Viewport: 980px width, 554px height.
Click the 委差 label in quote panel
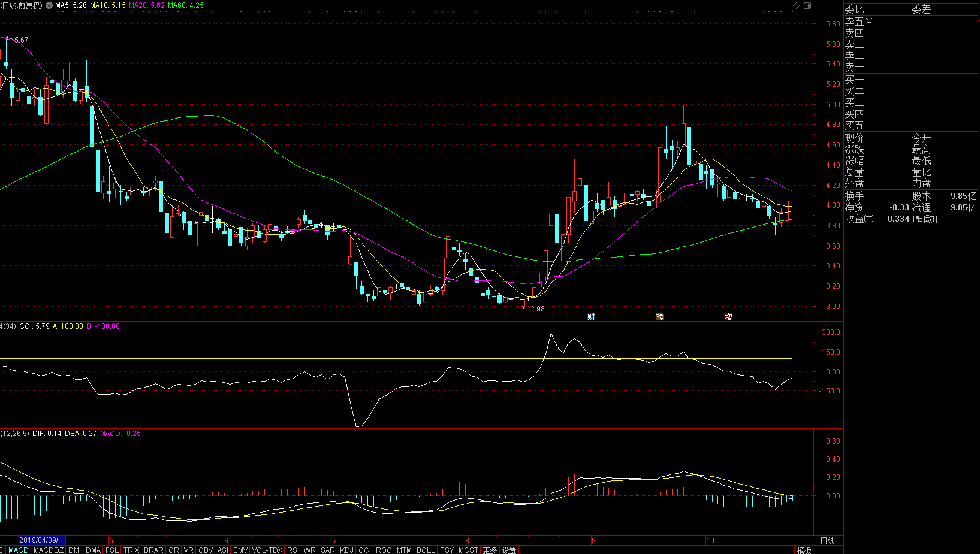point(921,10)
